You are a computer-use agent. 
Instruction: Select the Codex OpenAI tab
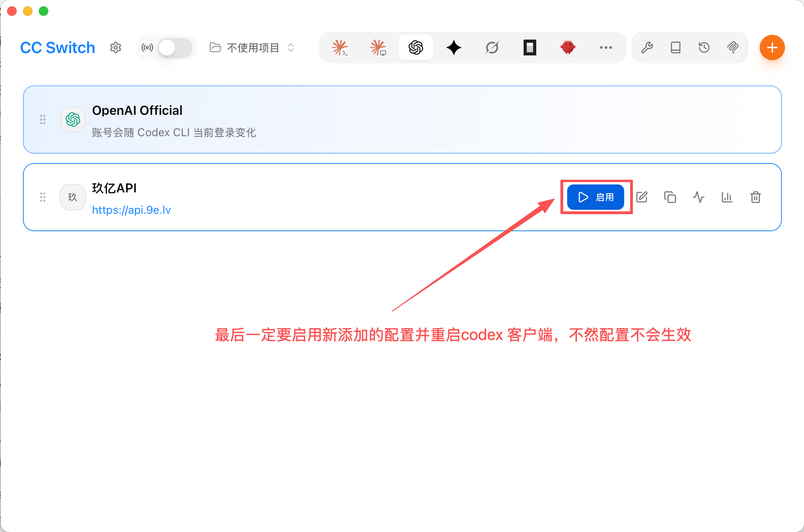click(x=416, y=47)
